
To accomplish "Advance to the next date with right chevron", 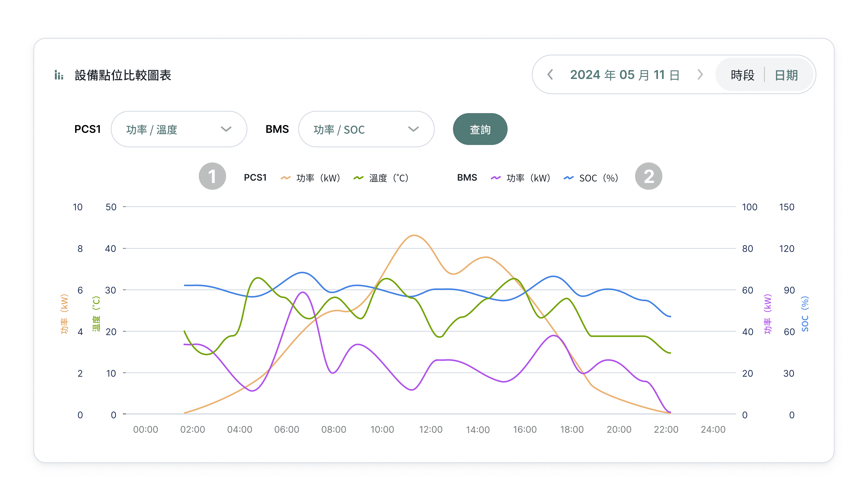I will [700, 75].
